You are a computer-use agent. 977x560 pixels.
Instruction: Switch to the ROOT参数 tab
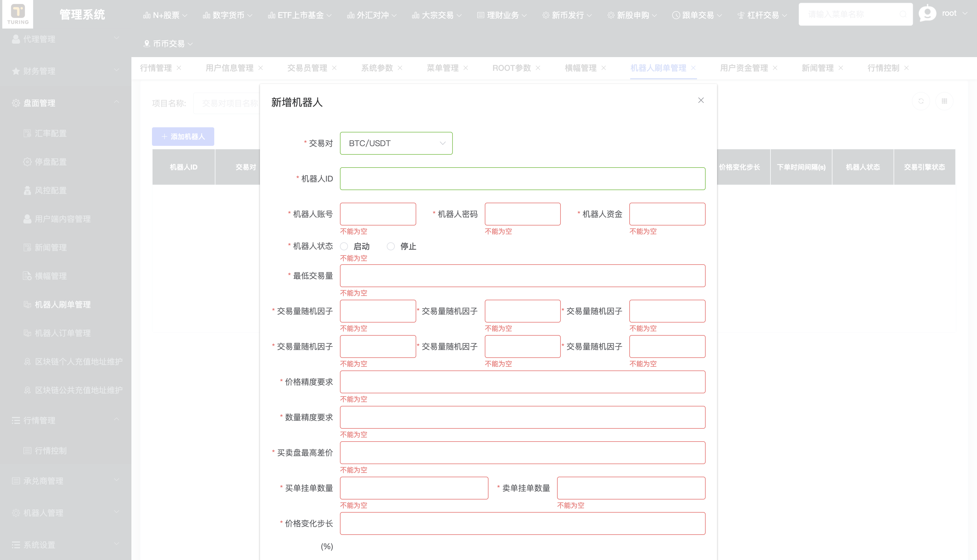(512, 68)
